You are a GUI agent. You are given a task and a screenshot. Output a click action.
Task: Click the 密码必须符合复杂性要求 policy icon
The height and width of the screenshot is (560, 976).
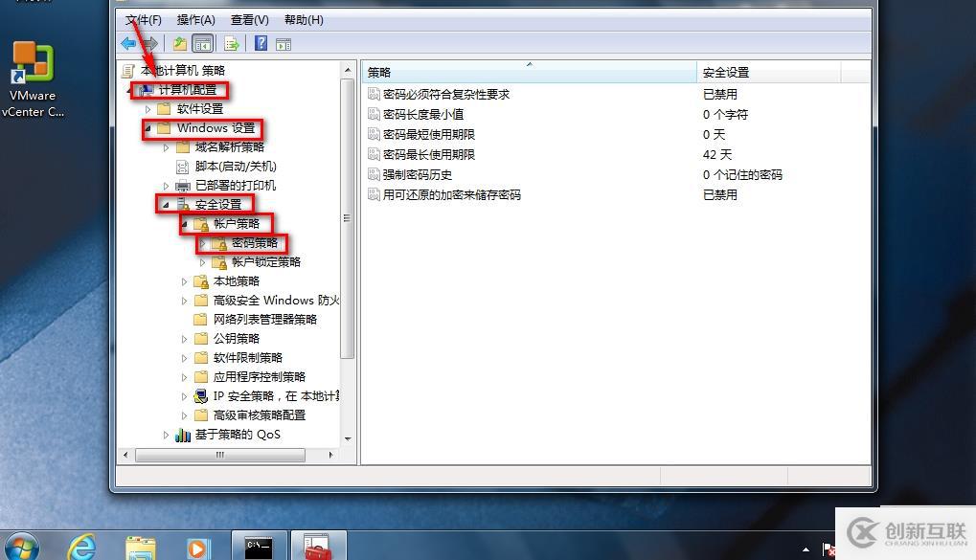coord(374,94)
